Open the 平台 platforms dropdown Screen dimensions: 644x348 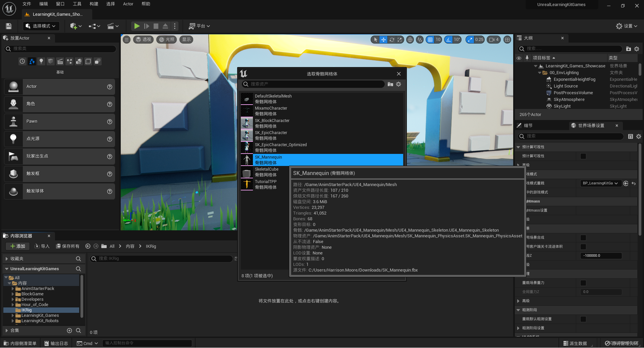(200, 26)
